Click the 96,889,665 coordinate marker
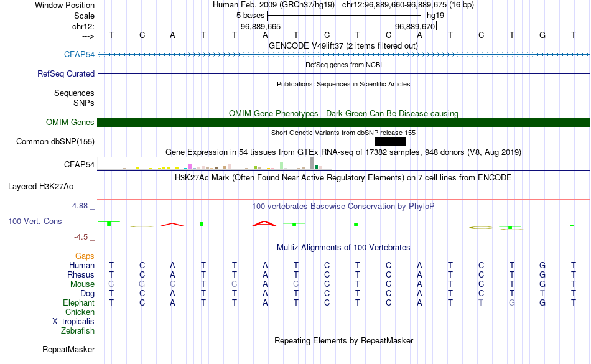Image resolution: width=591 pixels, height=364 pixels. click(261, 26)
